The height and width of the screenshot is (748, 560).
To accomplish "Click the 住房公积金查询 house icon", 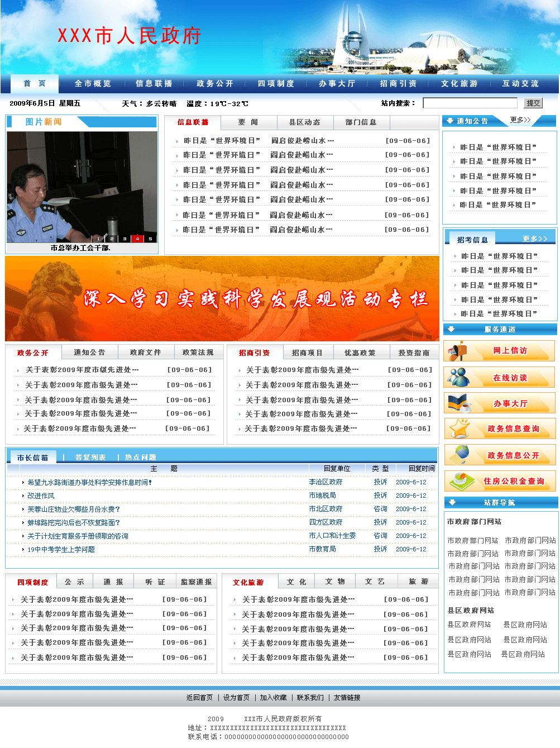I will 457,480.
